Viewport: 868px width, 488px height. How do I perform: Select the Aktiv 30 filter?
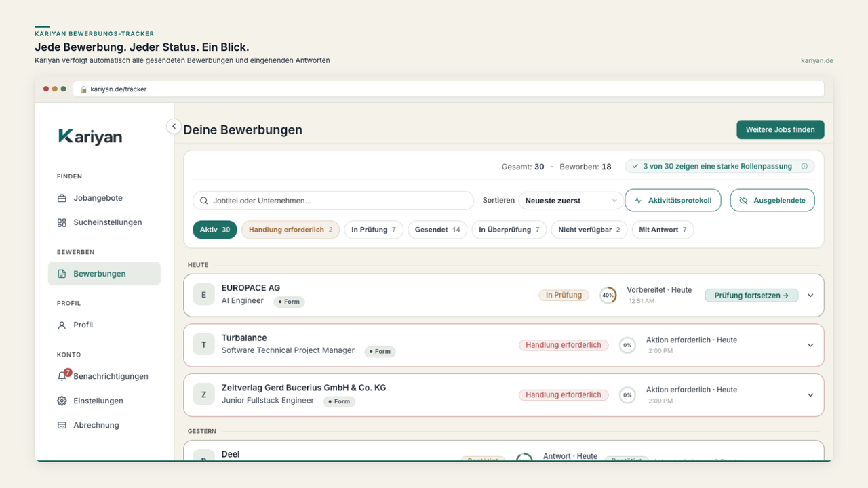pos(215,230)
